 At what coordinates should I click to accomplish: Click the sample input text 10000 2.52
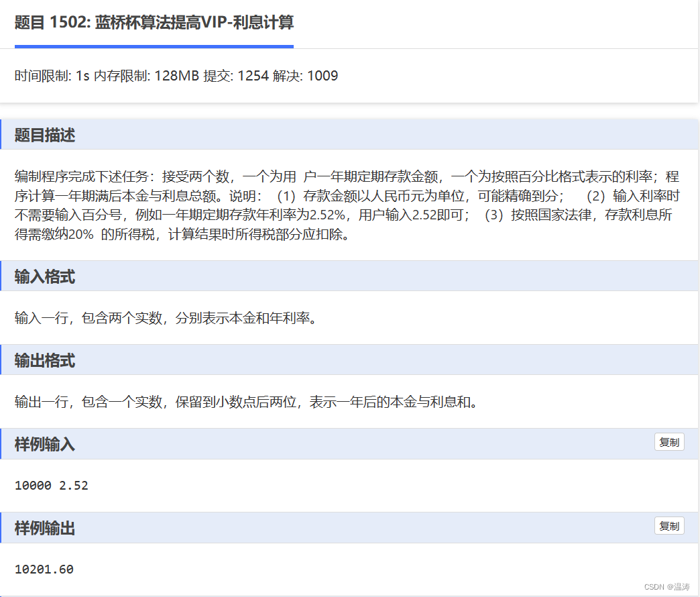(50, 485)
